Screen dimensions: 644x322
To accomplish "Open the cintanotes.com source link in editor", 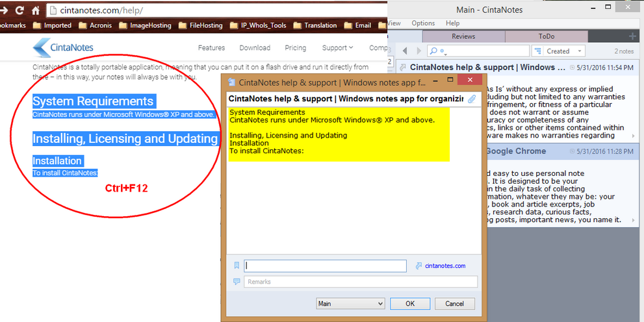I will (445, 266).
